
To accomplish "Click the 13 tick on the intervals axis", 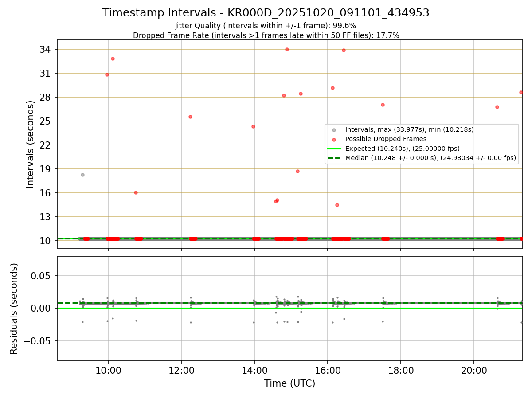I will pos(46,217).
